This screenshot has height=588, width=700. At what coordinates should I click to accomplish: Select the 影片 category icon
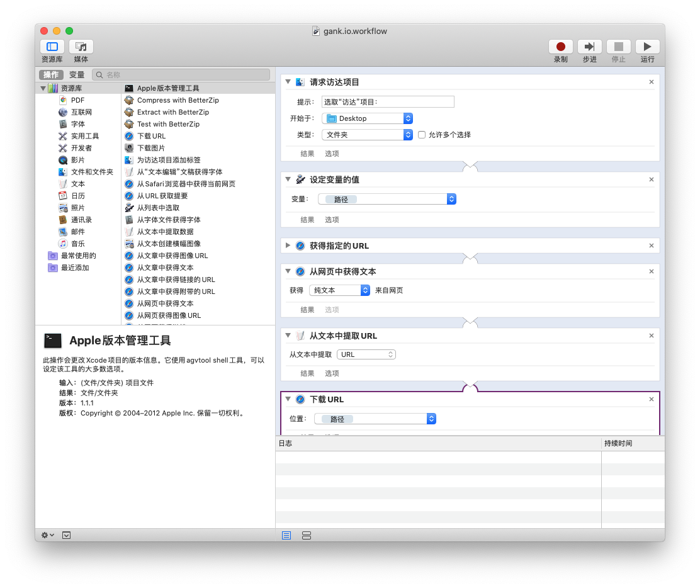pyautogui.click(x=63, y=160)
